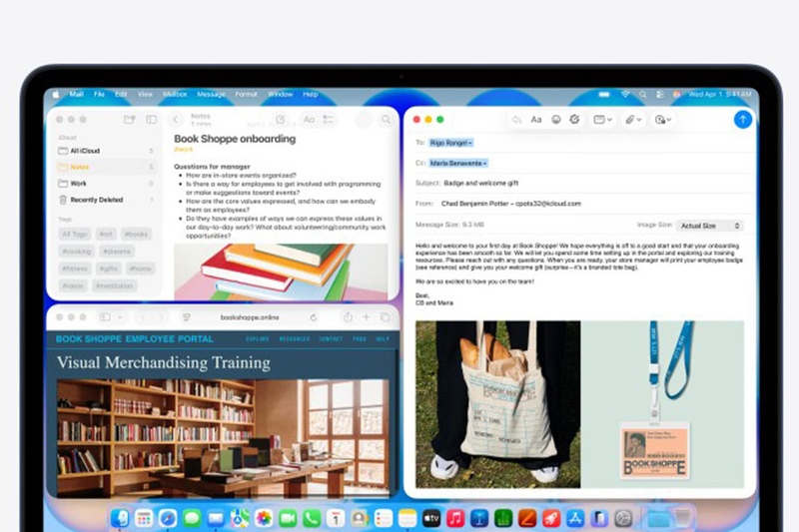799x532 pixels.
Task: Compose a new note in Notes
Action: coord(280,119)
